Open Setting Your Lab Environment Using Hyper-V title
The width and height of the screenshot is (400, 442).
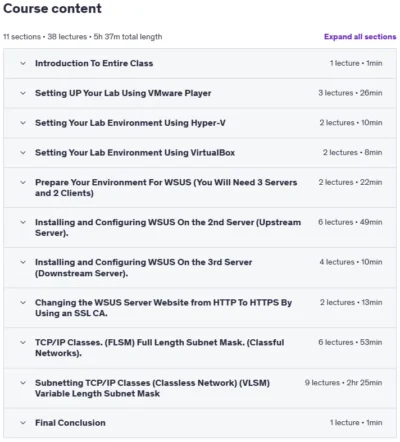point(130,123)
